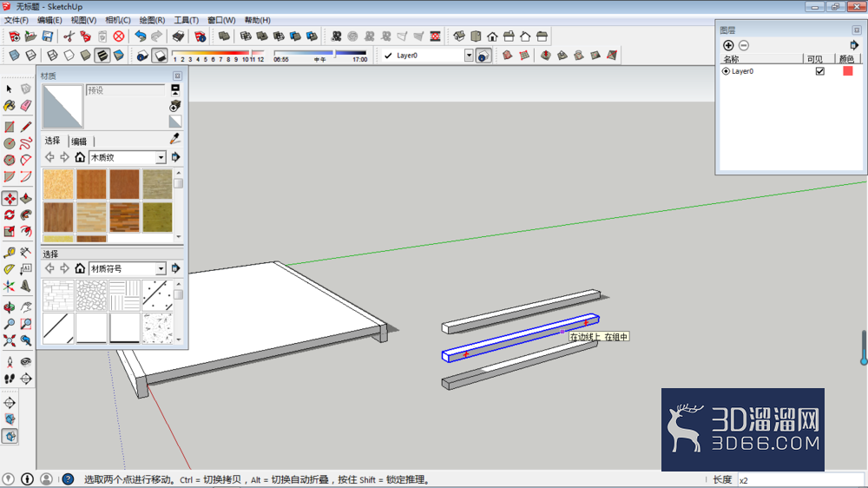Click the delete layer minus button

[744, 45]
